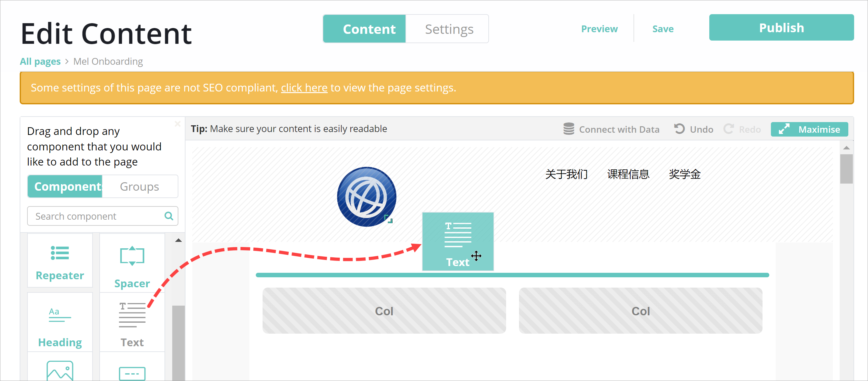Viewport: 868px width, 381px height.
Task: Go to All pages breadcrumb
Action: [40, 62]
